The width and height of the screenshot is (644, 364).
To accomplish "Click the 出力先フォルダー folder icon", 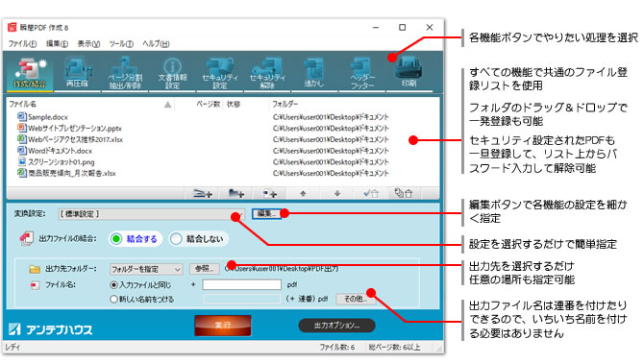I will click(35, 269).
